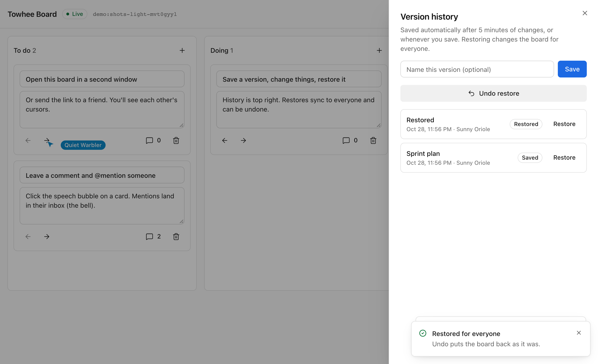Edit description 'History is top right'

299,109
